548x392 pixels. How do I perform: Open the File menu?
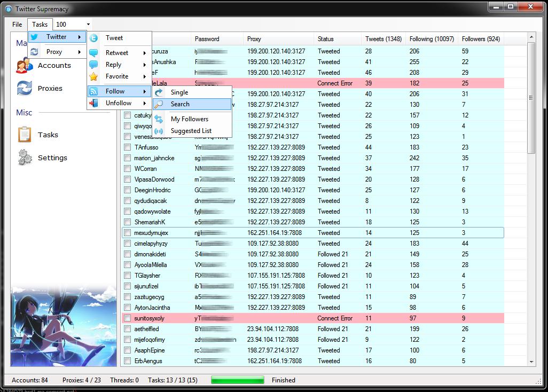[17, 25]
